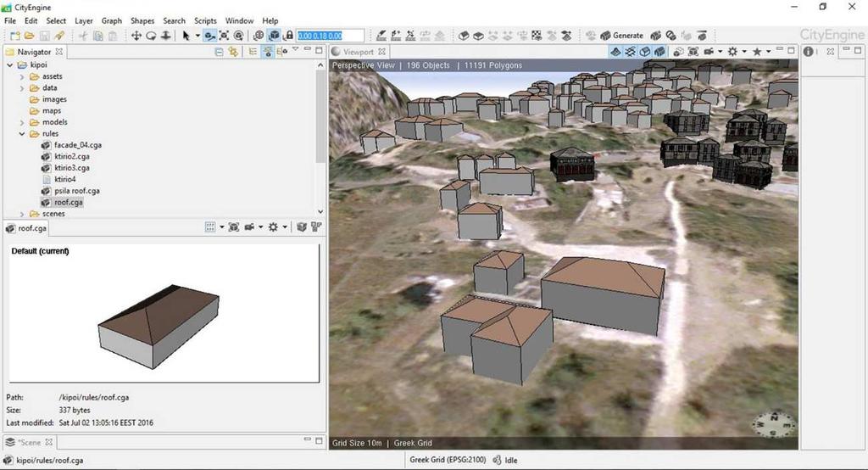Viewport: 868px width, 470px height.
Task: Open the Graph menu
Action: pyautogui.click(x=111, y=20)
